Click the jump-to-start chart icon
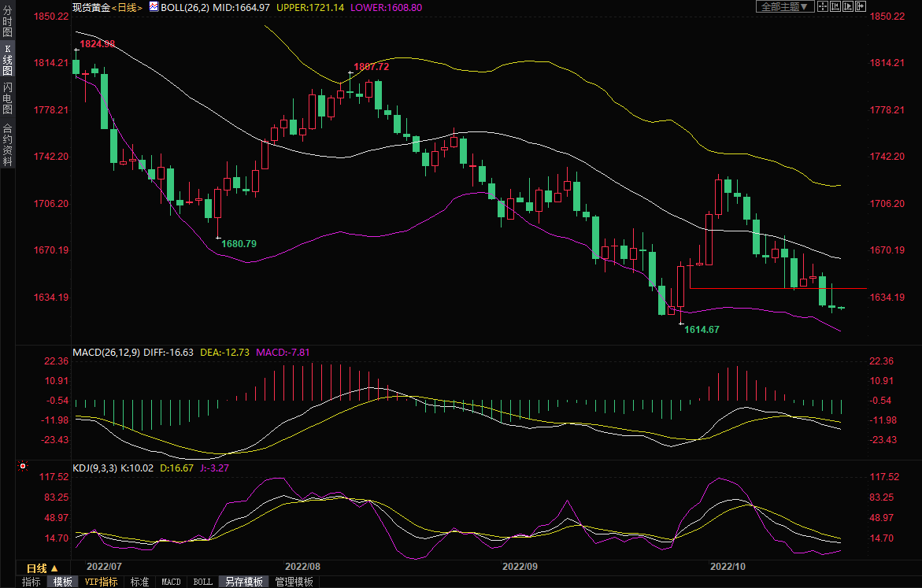The width and height of the screenshot is (922, 588). (835, 6)
